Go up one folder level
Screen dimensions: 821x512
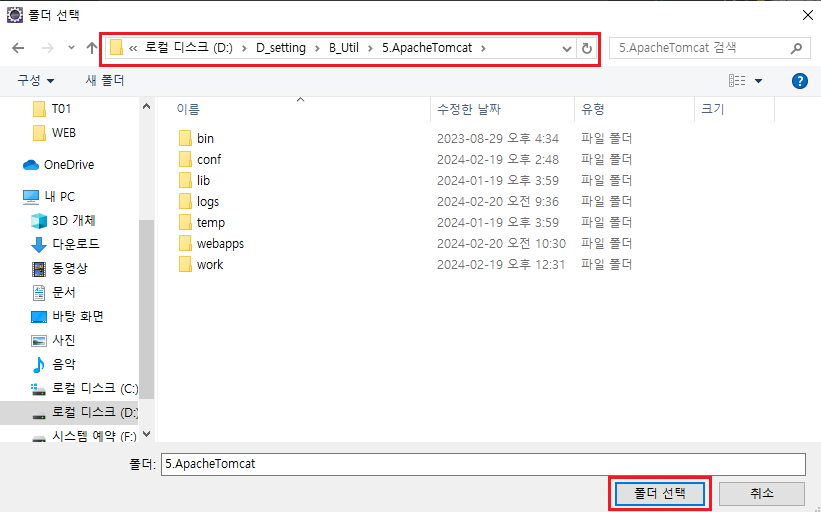pyautogui.click(x=92, y=48)
